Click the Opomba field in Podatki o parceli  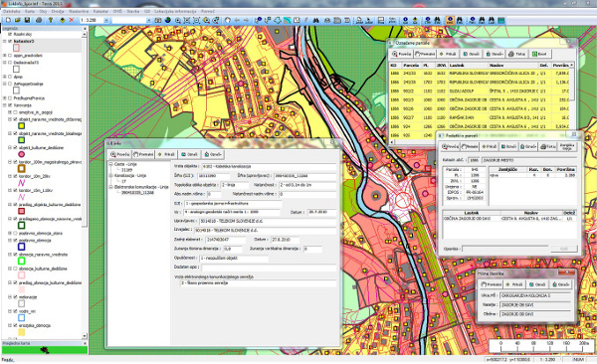pyautogui.click(x=504, y=249)
